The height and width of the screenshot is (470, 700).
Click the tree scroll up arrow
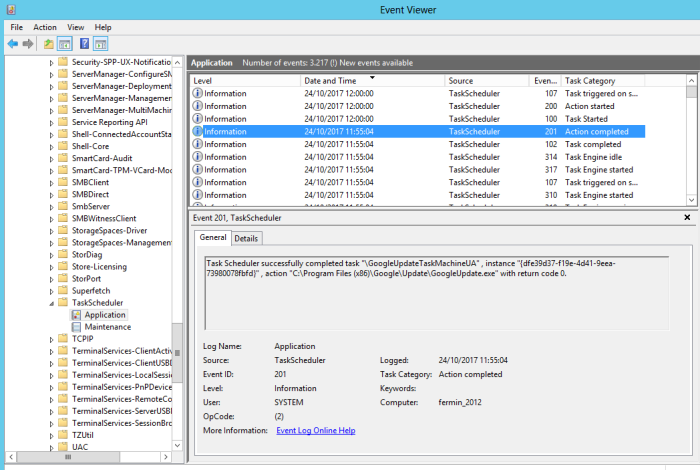(177, 62)
